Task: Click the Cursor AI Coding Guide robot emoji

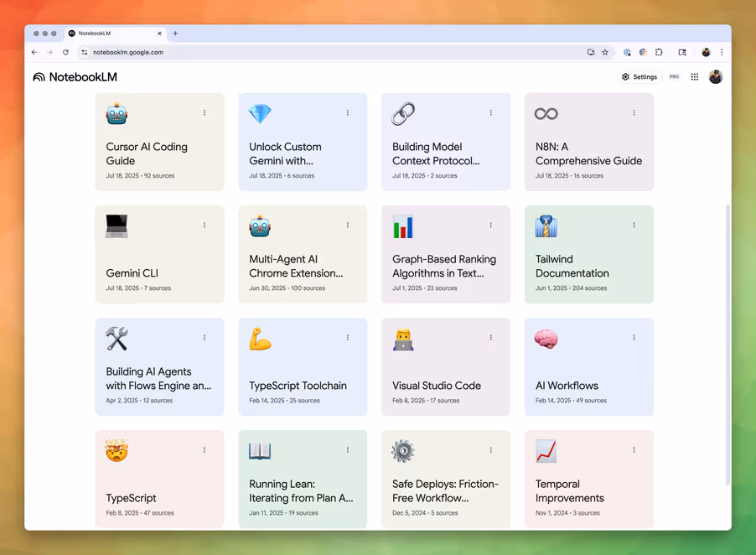Action: tap(117, 114)
